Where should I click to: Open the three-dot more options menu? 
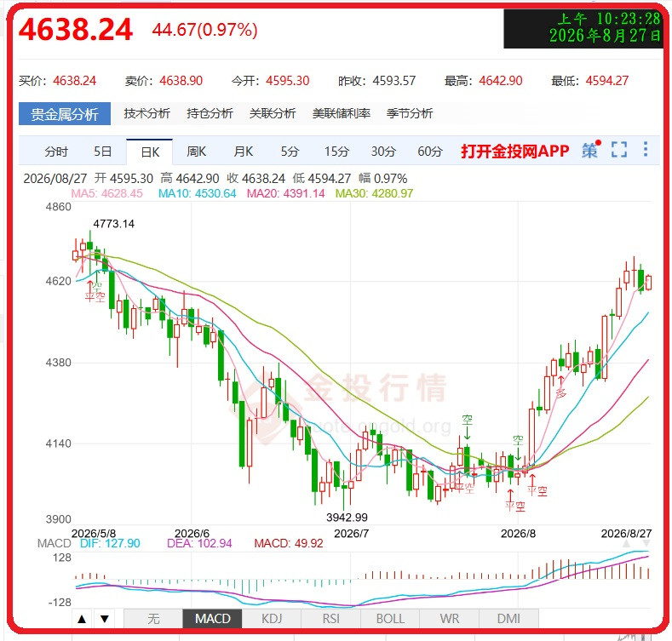tap(646, 149)
